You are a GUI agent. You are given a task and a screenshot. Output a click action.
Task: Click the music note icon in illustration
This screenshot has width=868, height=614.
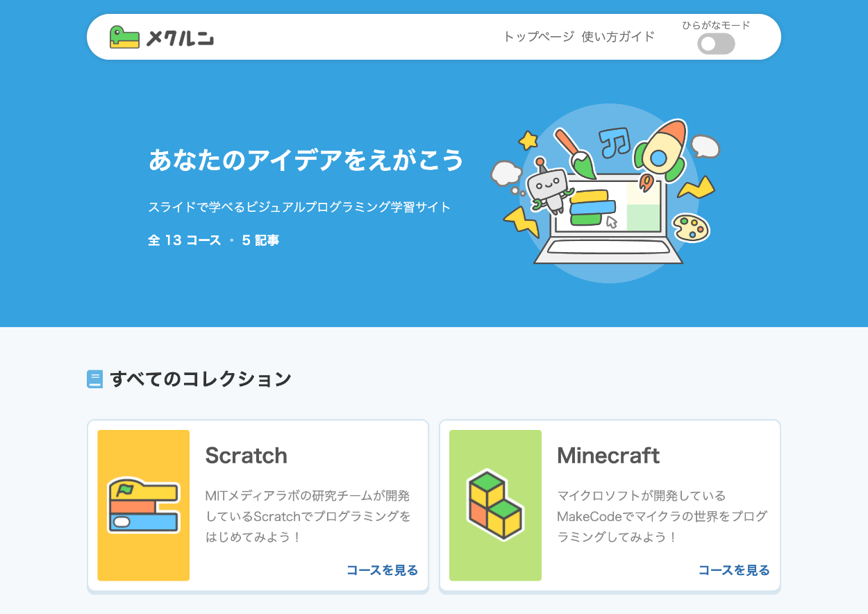pyautogui.click(x=613, y=142)
